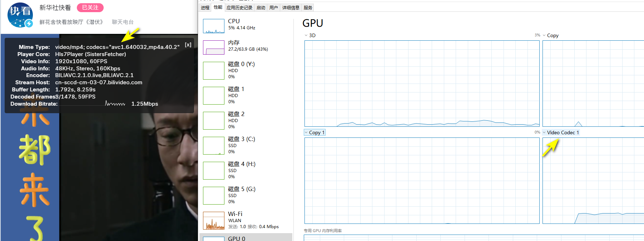The image size is (644, 241).
Task: Open the top-right Copy engine dropdown
Action: click(x=551, y=35)
